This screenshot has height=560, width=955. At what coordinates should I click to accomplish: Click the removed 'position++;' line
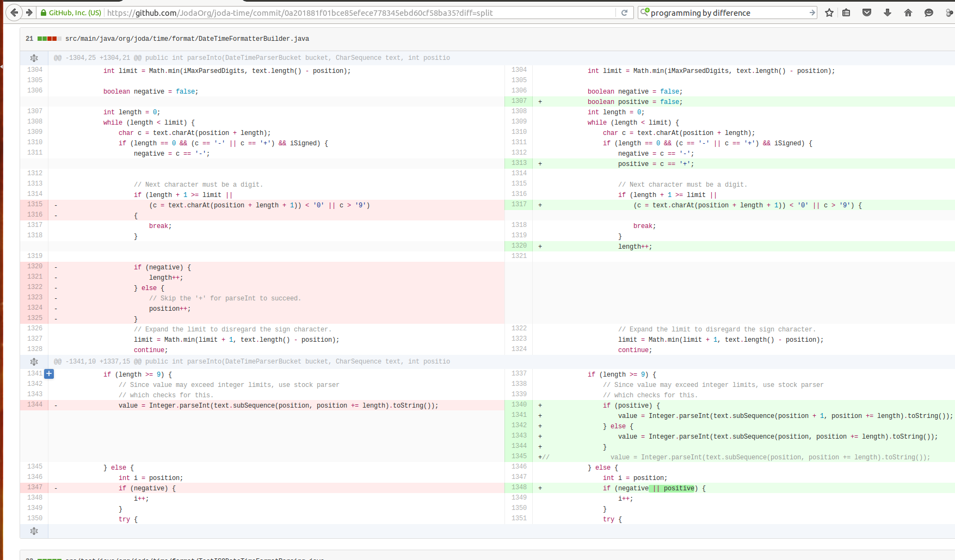coord(170,309)
